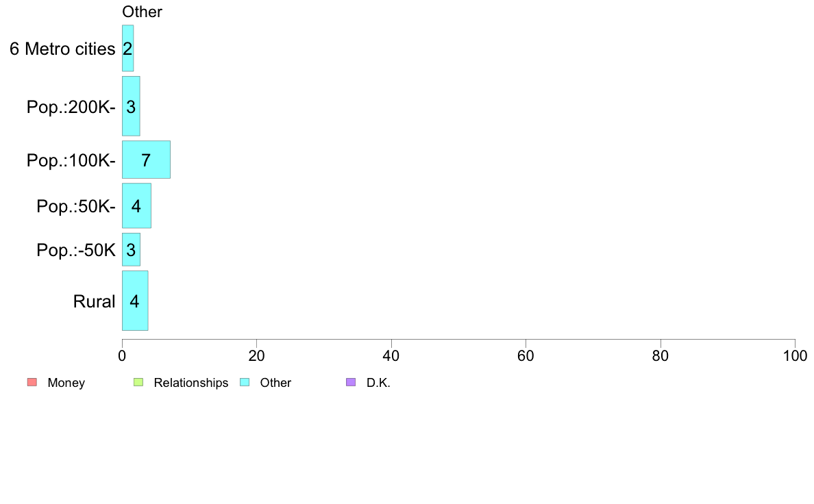Click the 100 tick on x-axis
The height and width of the screenshot is (504, 814).
tap(795, 355)
